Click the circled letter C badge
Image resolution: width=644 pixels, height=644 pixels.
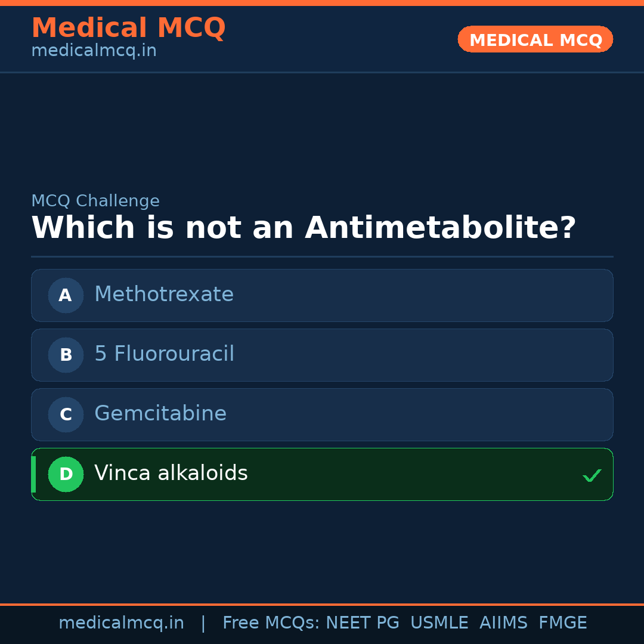pos(66,414)
